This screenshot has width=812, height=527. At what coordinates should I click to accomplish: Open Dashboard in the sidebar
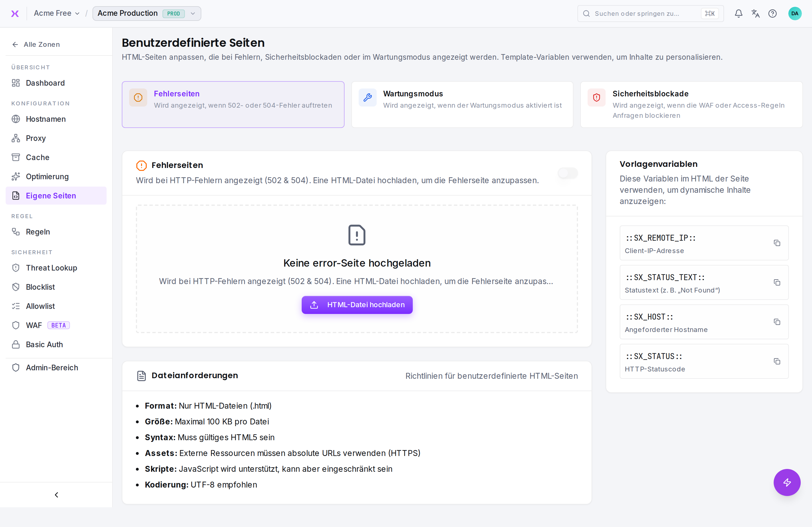coord(56,83)
